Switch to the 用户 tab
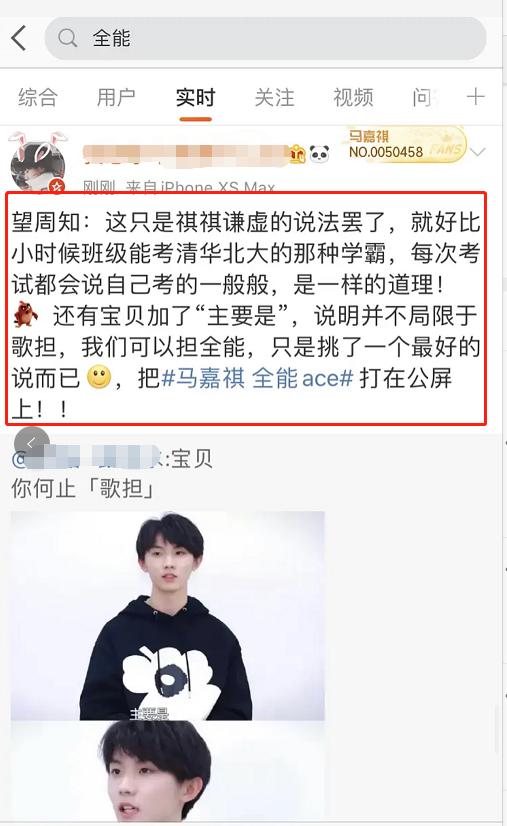The height and width of the screenshot is (826, 507). click(116, 97)
